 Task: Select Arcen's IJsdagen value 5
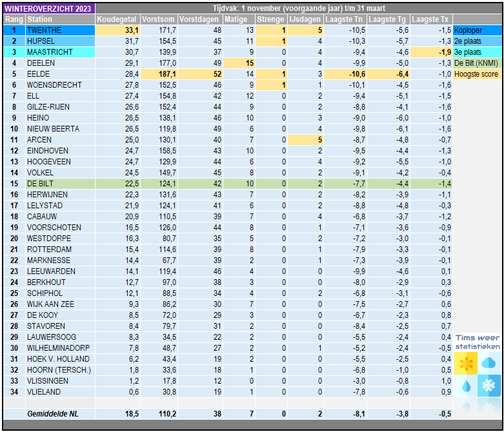pyautogui.click(x=305, y=140)
